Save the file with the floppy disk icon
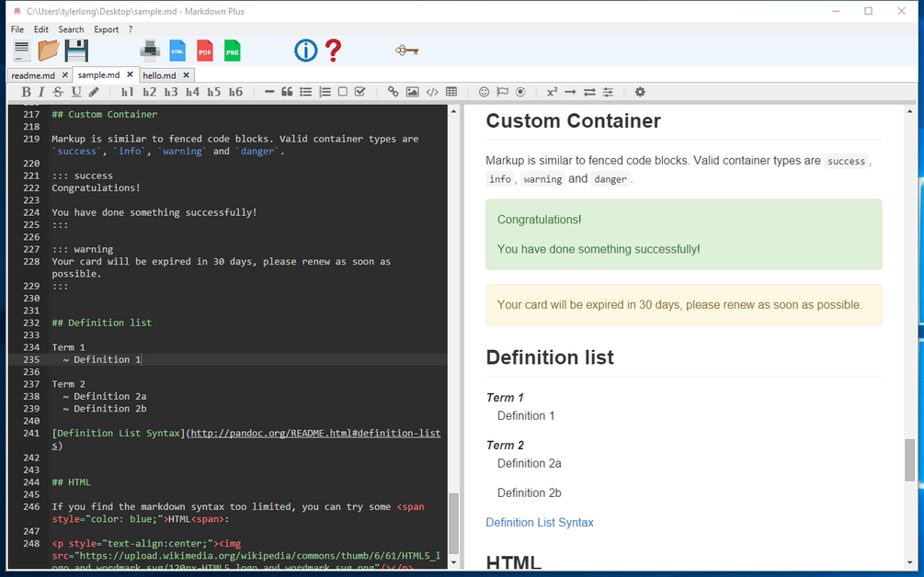This screenshot has width=924, height=577. click(76, 51)
